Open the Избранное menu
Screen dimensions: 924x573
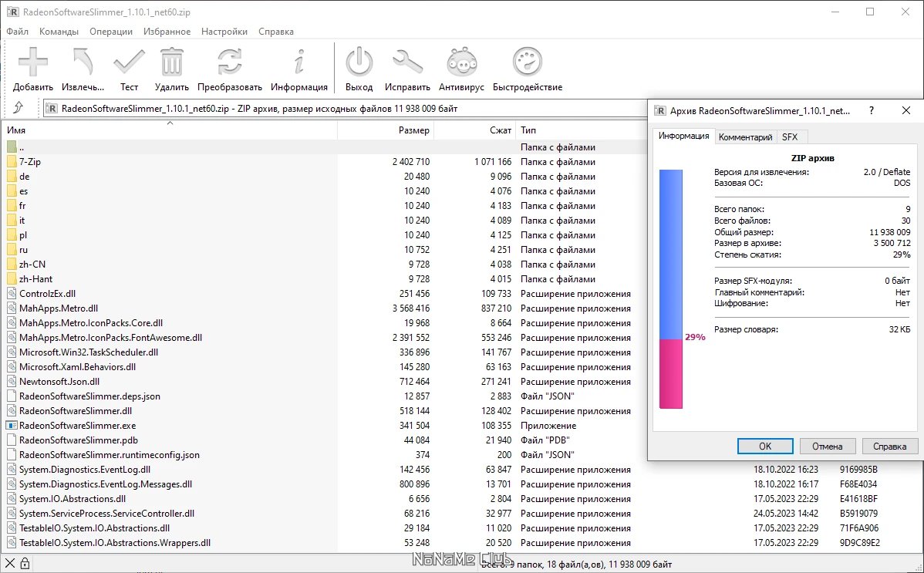[x=167, y=32]
